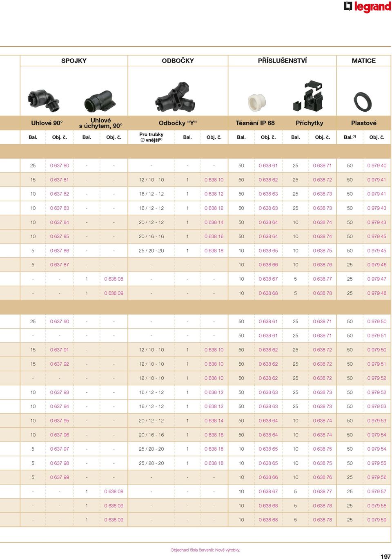Select the 90° elbow connector product image
392x559 pixels.
[x=44, y=101]
